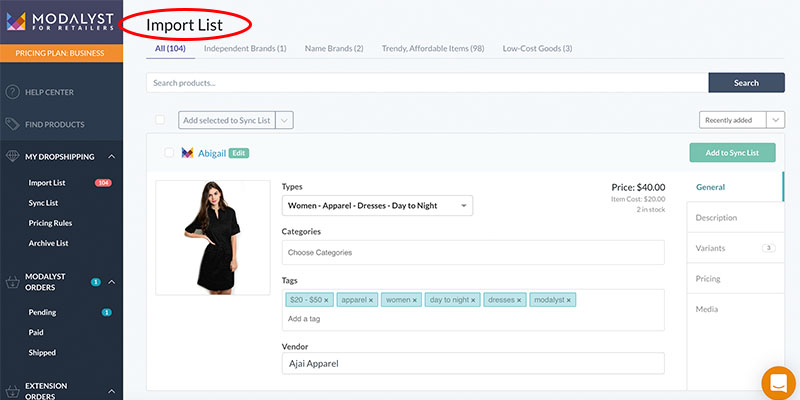Open the Variants product tab
Viewport: 800px width, 400px height.
point(735,248)
